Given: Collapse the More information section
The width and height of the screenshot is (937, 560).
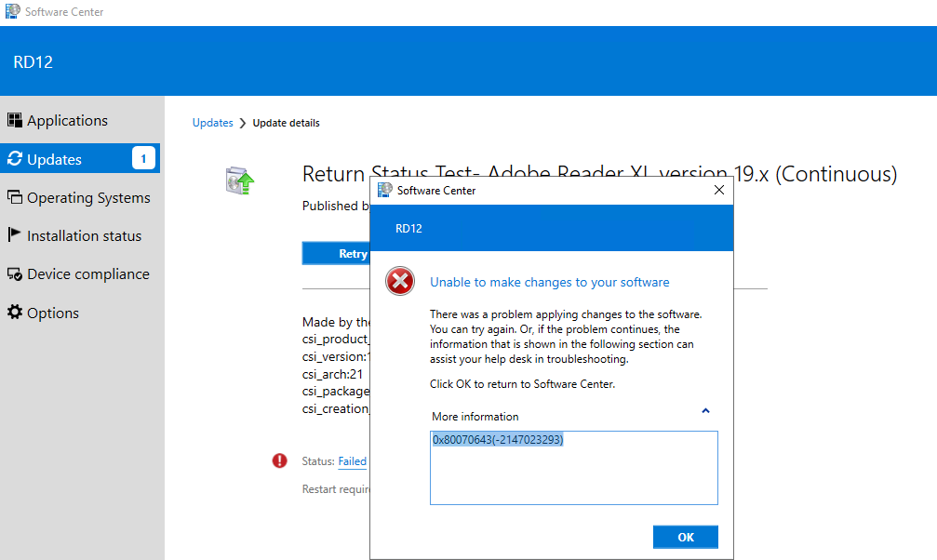Looking at the screenshot, I should click(705, 411).
